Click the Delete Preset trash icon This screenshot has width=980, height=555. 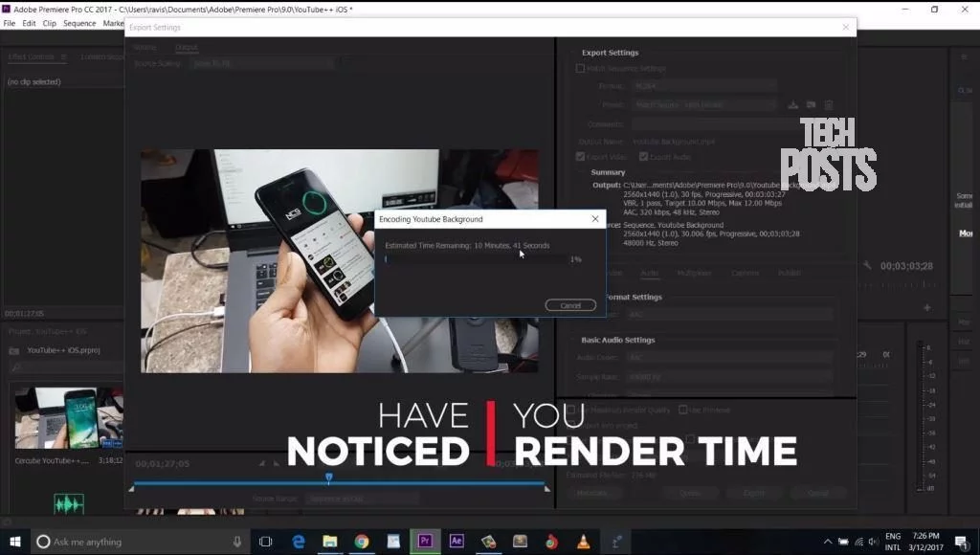pos(829,105)
